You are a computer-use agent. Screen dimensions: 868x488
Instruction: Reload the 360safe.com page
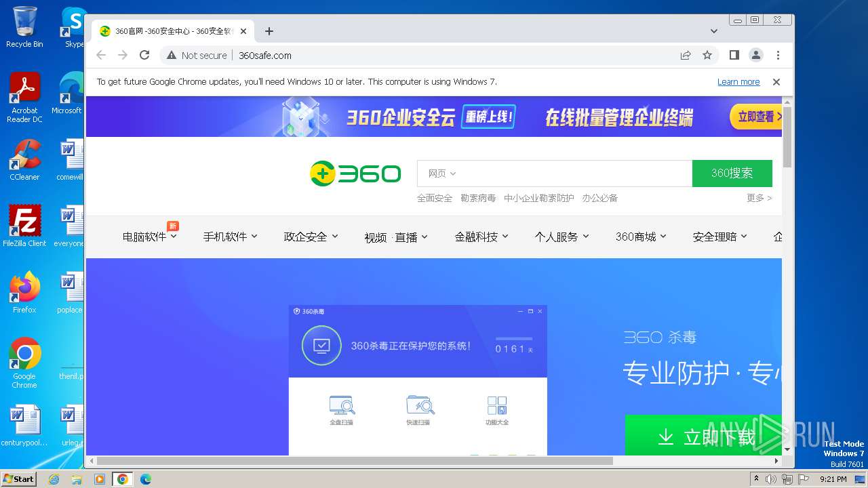tap(144, 55)
